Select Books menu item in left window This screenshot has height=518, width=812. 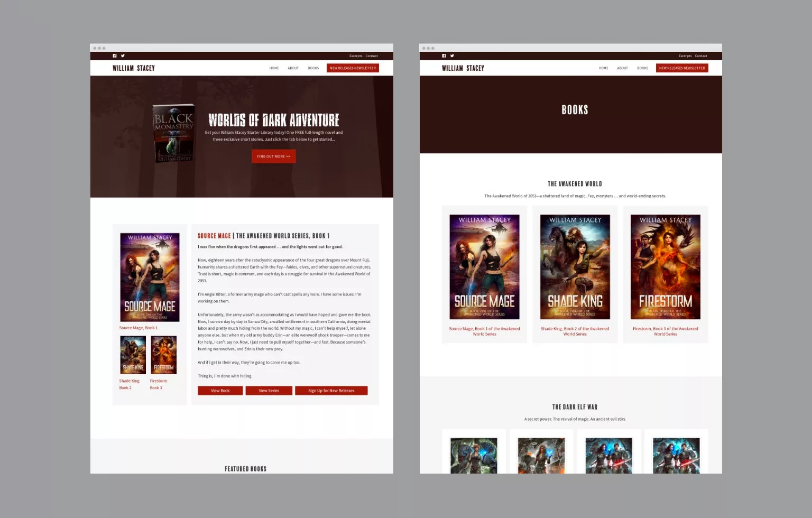[313, 68]
